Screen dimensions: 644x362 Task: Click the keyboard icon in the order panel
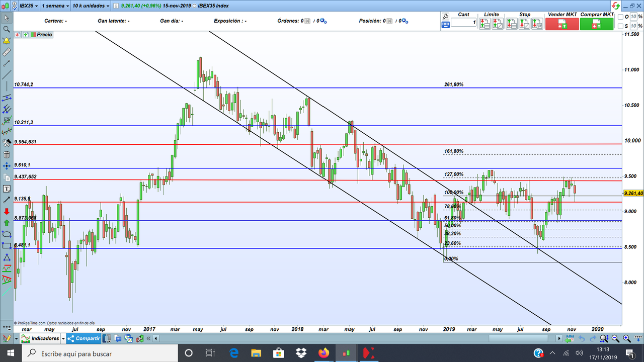click(445, 24)
